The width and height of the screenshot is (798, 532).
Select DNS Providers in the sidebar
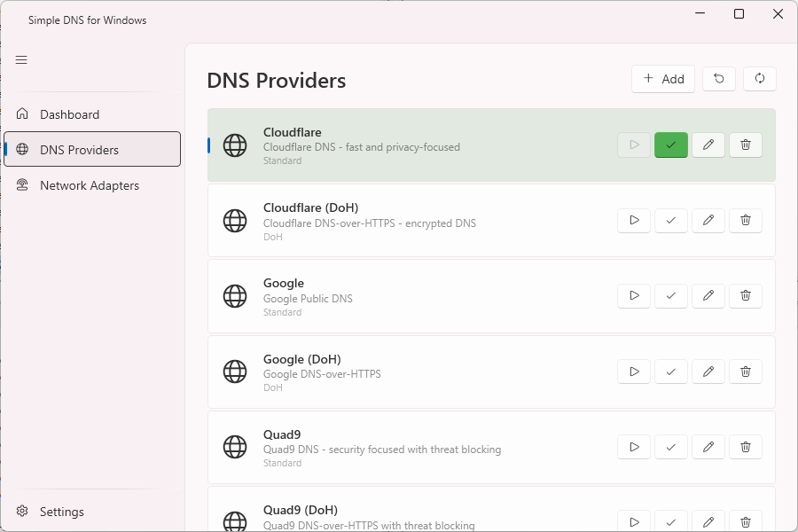(92, 149)
